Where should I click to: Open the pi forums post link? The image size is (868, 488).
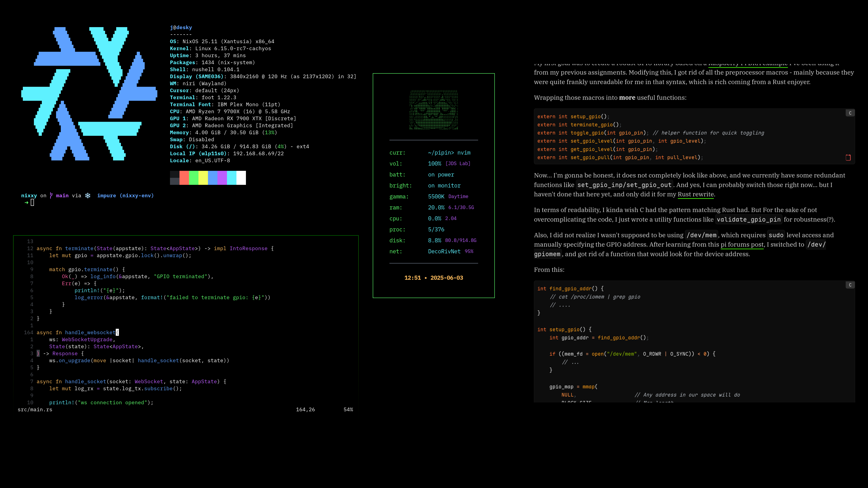(742, 244)
